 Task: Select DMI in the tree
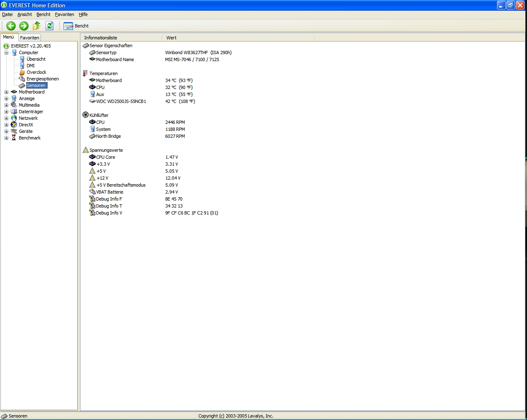[x=31, y=66]
